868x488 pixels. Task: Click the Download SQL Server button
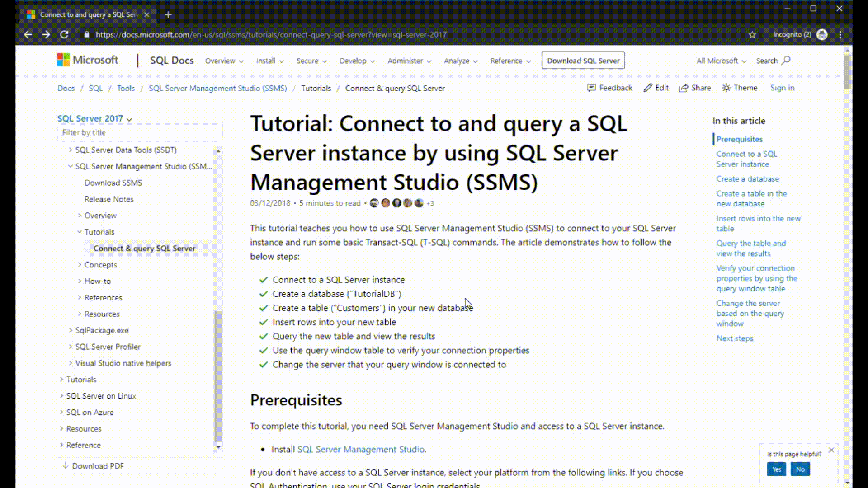point(583,60)
